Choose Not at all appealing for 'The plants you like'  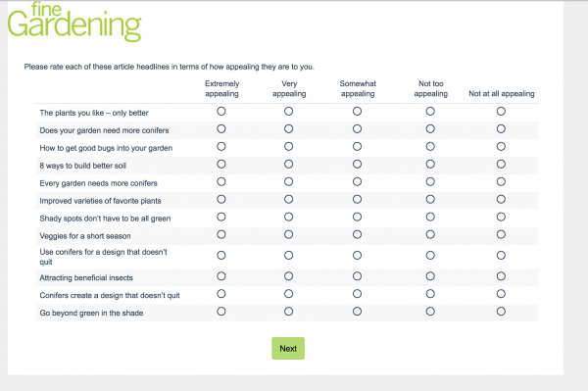point(501,112)
